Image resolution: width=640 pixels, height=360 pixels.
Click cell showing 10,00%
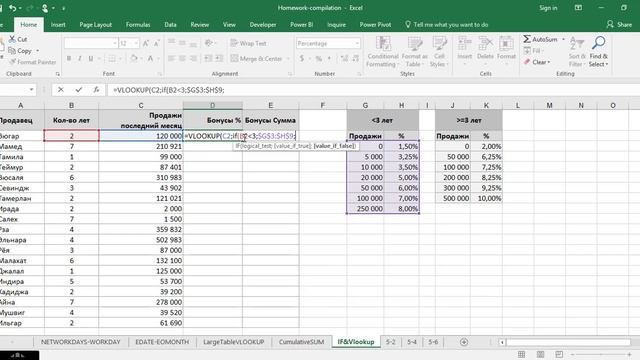point(486,198)
